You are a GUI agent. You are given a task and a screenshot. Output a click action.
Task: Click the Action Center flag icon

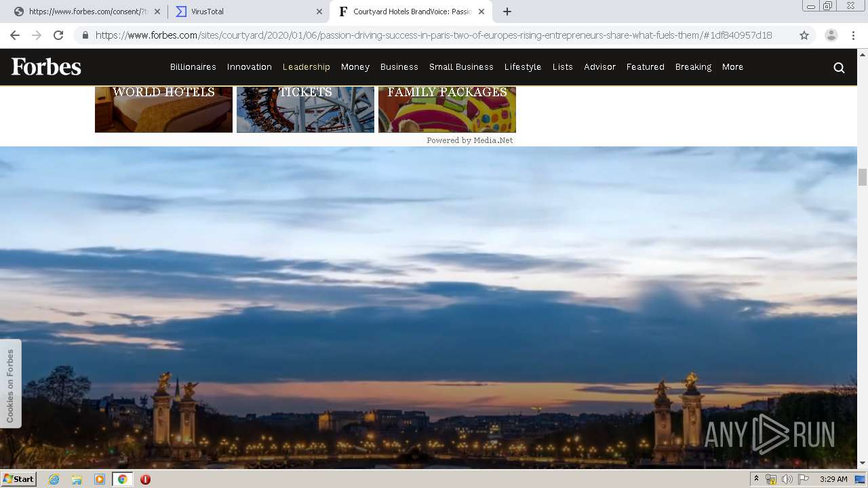(x=804, y=479)
